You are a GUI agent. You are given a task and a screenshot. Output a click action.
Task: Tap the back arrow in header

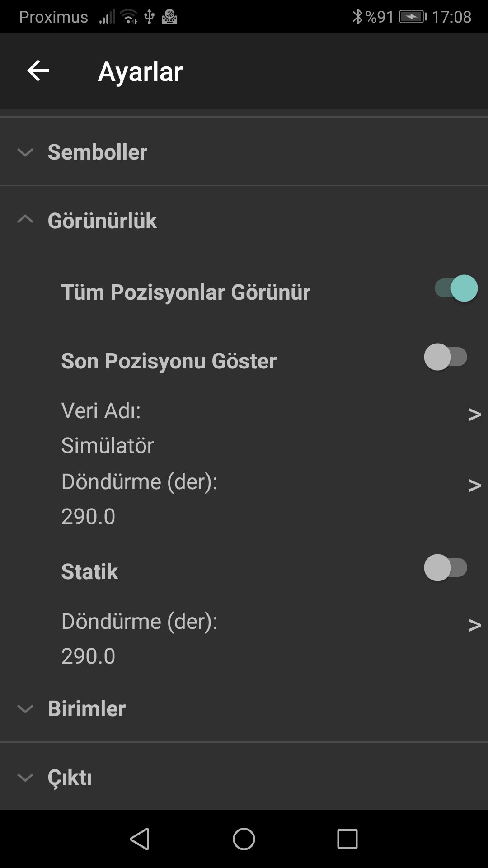tap(38, 71)
